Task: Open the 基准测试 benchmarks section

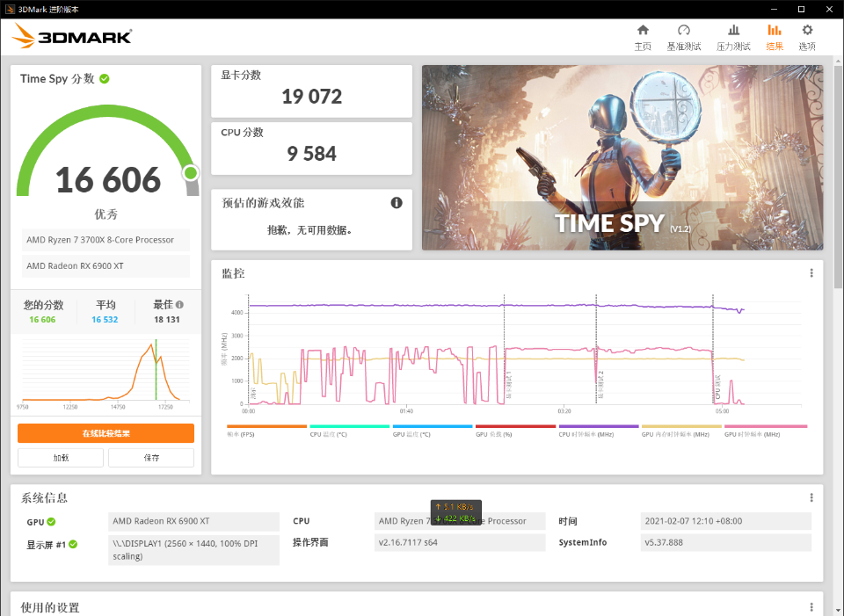Action: (684, 38)
